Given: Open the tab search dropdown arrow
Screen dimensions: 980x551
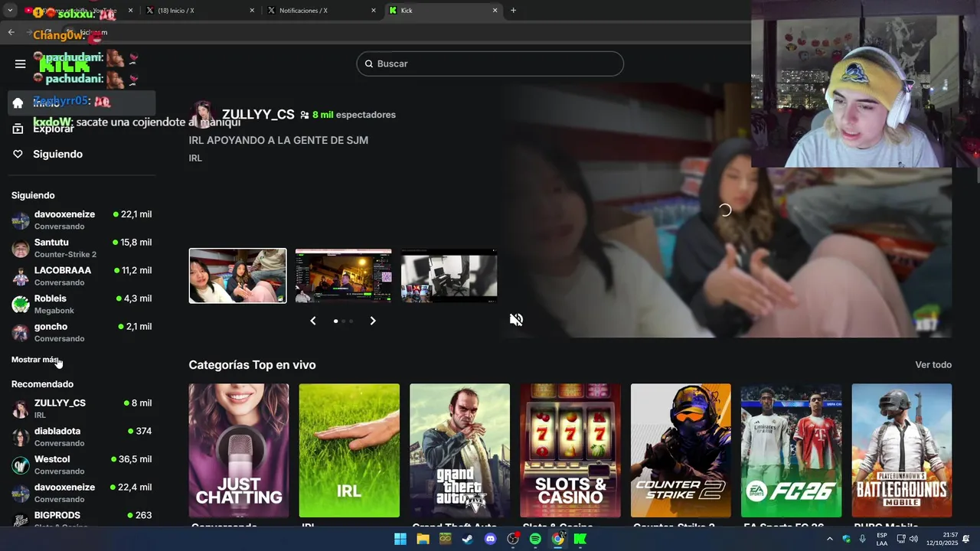Looking at the screenshot, I should point(10,11).
